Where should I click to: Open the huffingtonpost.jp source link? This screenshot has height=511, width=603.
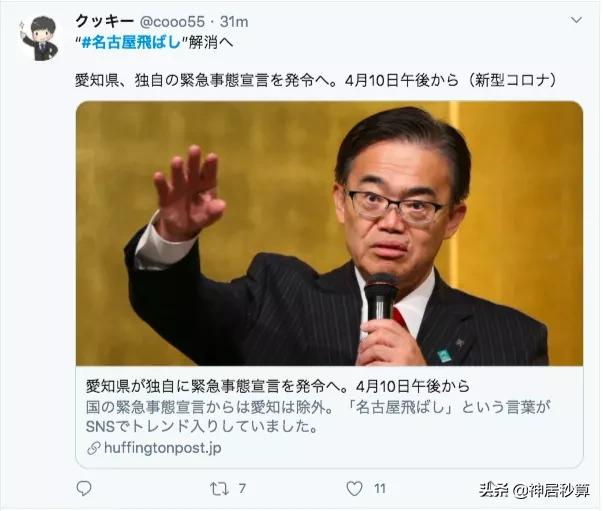163,448
